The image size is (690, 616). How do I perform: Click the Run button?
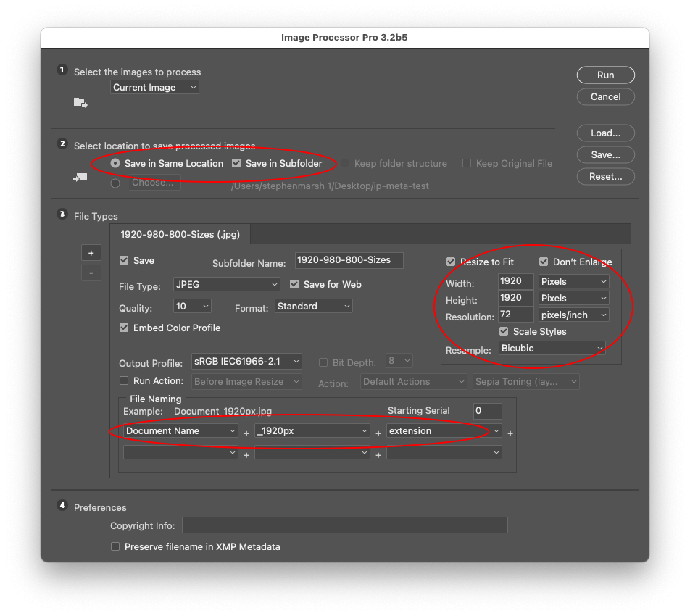[x=605, y=75]
